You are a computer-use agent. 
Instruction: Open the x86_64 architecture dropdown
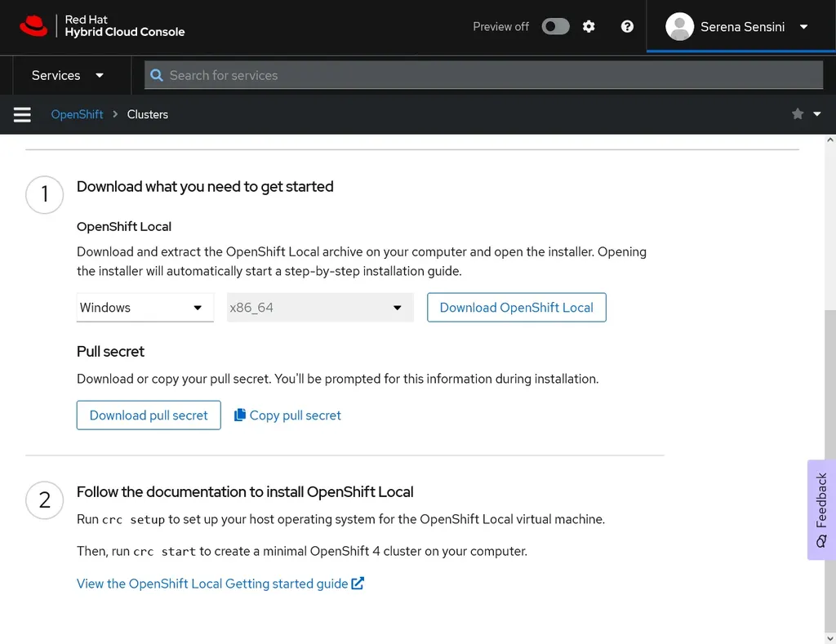(x=320, y=308)
